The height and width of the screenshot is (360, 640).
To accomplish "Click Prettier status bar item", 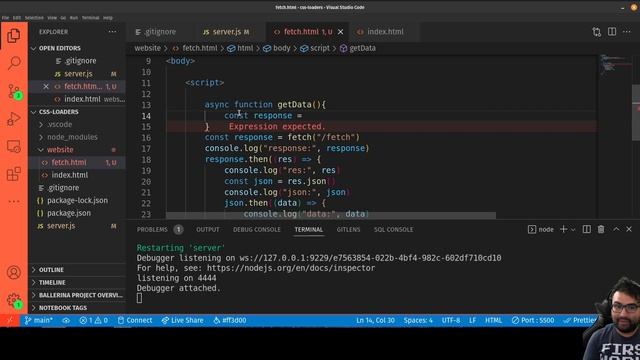I will click(x=580, y=320).
